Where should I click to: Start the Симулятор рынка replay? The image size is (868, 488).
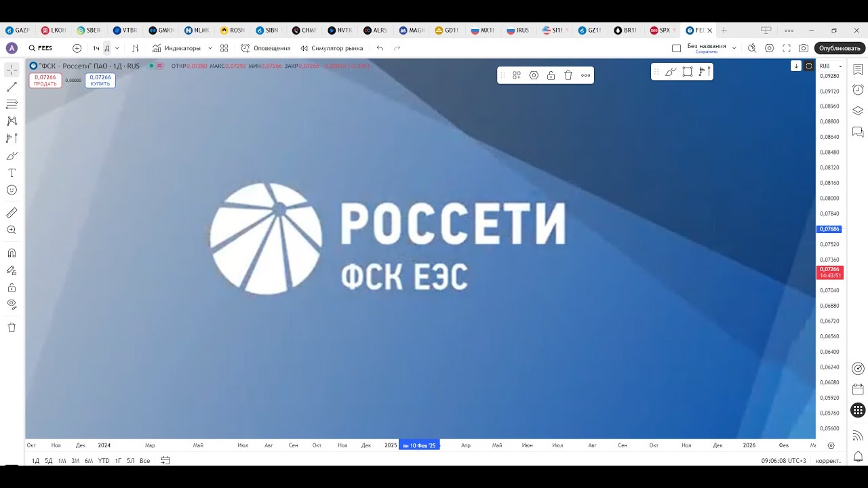(x=332, y=48)
